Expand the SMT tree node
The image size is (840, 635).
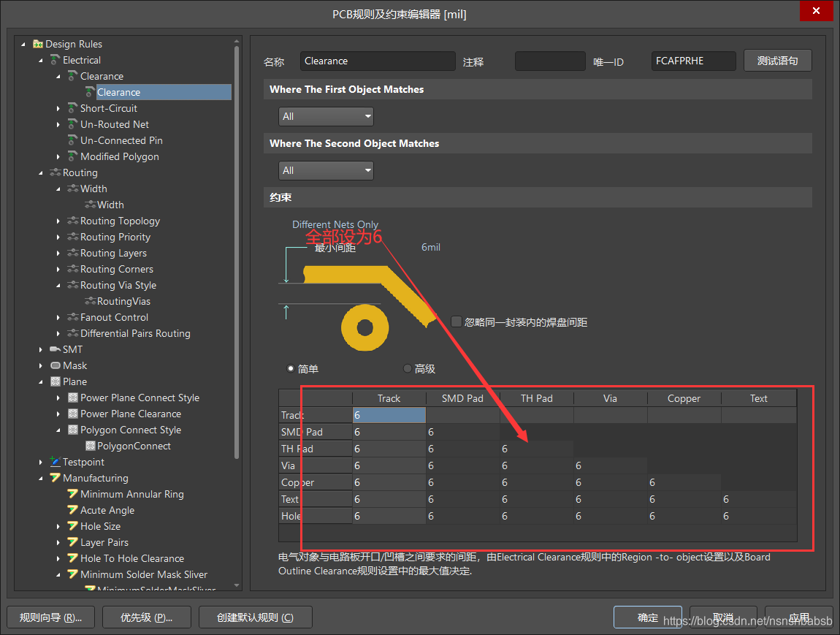click(41, 349)
